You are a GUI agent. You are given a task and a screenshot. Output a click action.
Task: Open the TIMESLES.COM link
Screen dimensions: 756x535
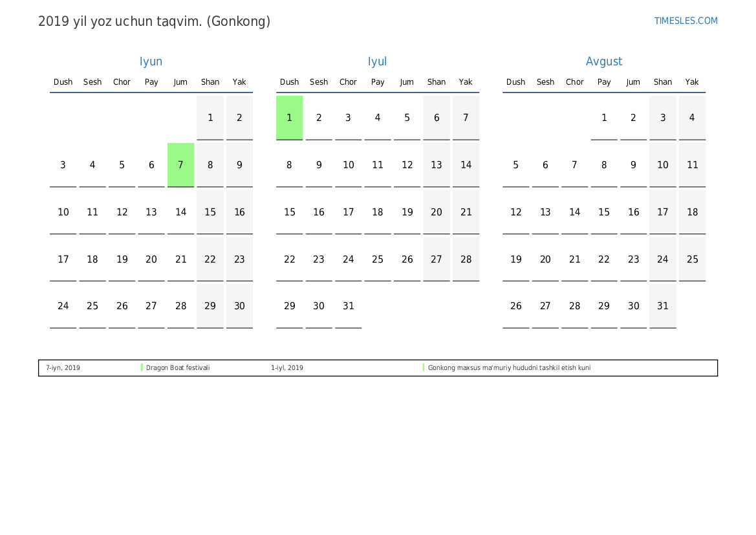[x=686, y=21]
